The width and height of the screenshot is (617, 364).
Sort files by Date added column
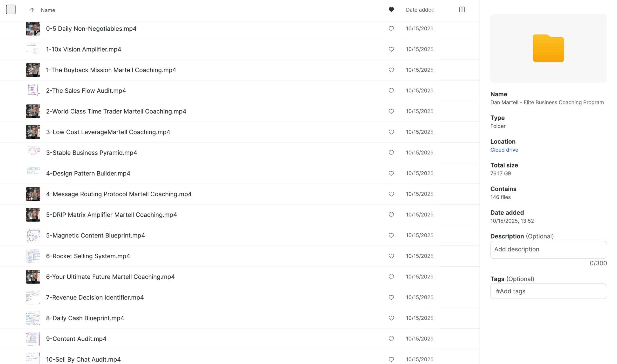point(420,10)
